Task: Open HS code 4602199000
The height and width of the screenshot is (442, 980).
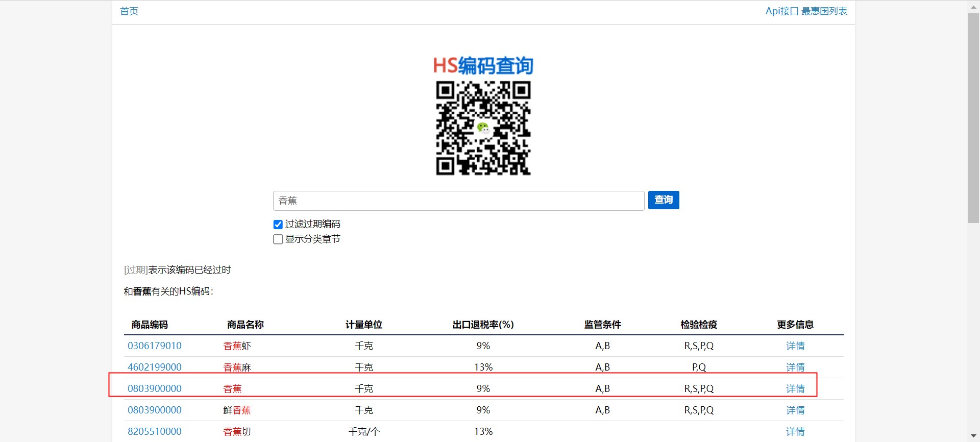Action: (x=155, y=367)
